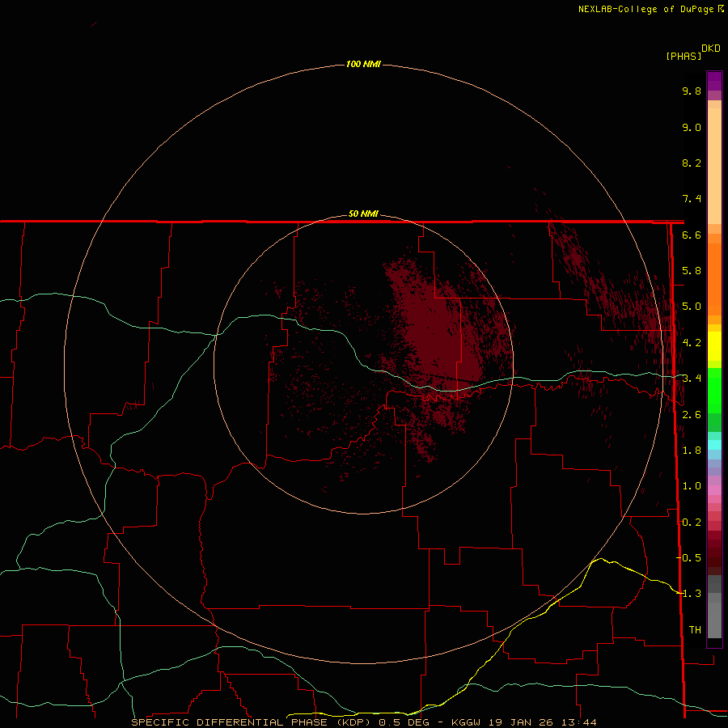The width and height of the screenshot is (728, 728).
Task: Click the 7.4 scale value
Action: [x=692, y=199]
